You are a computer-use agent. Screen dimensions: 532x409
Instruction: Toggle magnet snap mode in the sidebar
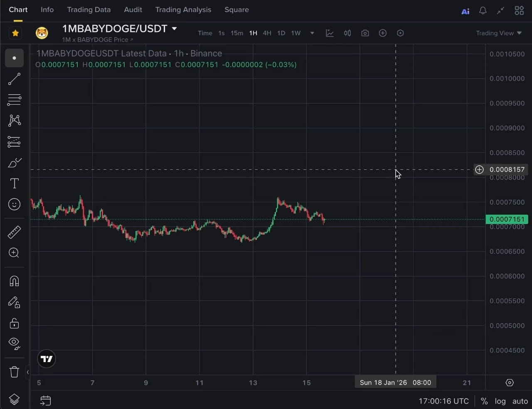(x=14, y=281)
